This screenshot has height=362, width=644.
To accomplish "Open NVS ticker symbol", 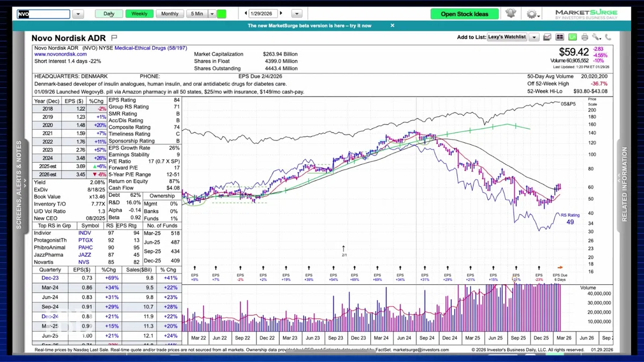I will pos(85,261).
